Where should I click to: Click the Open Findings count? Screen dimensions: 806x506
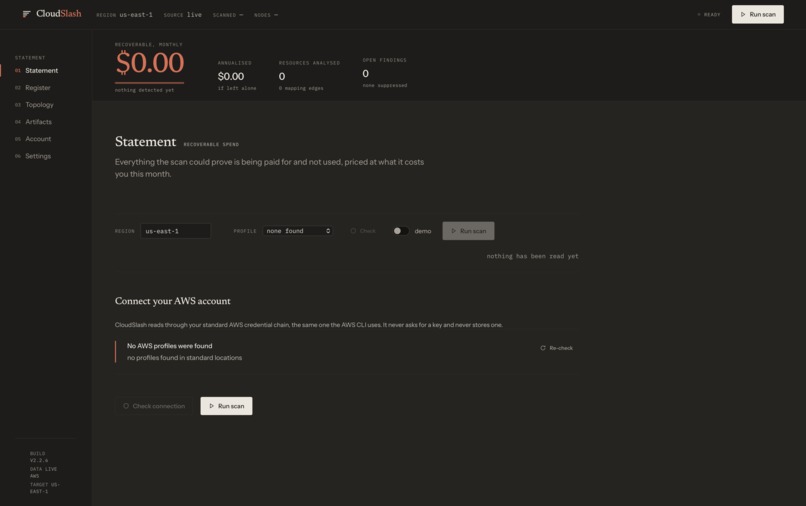point(365,74)
